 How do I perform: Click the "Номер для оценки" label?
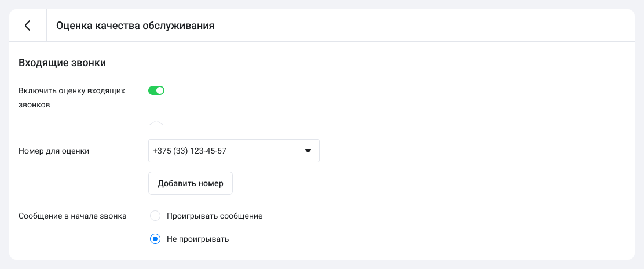point(54,151)
